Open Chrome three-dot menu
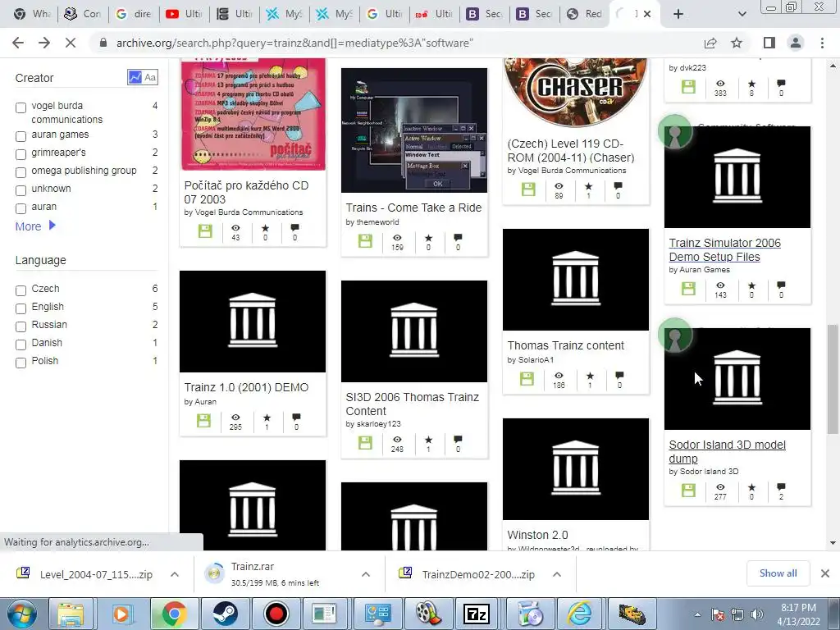Image resolution: width=840 pixels, height=630 pixels. 822,43
